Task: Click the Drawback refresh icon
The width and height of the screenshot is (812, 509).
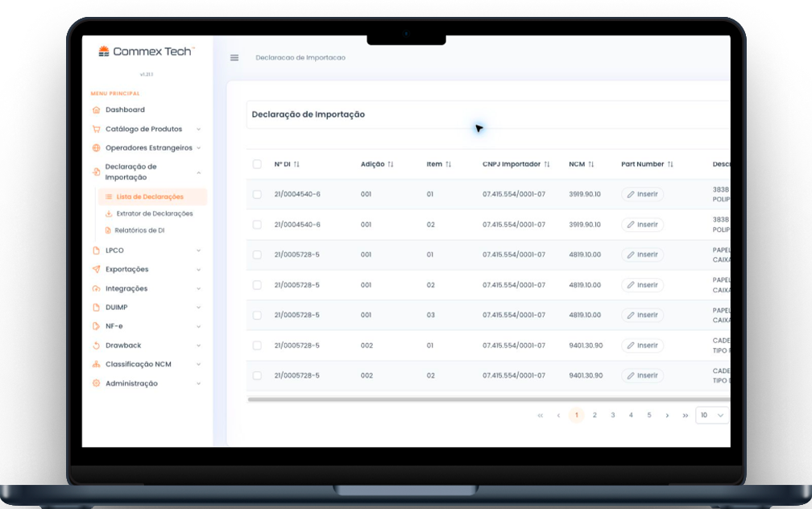Action: coord(97,346)
